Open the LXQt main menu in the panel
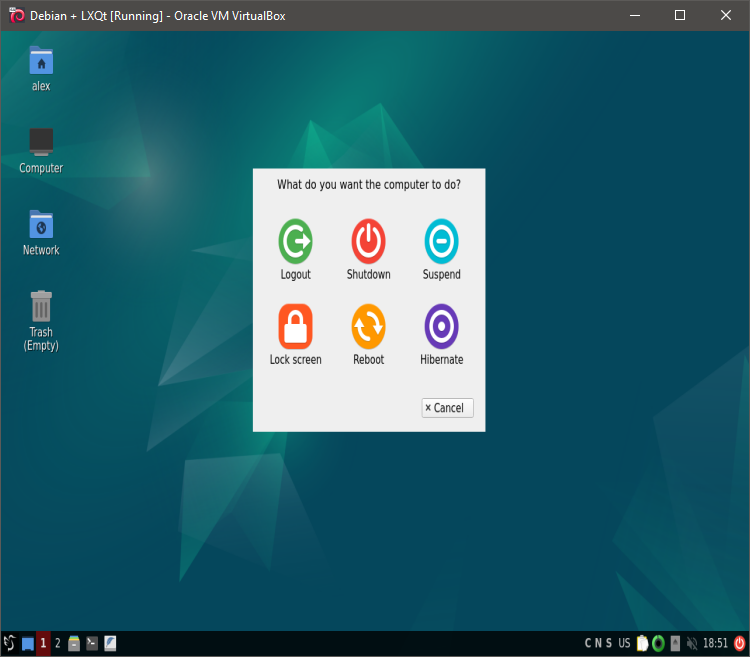The image size is (750, 657). click(x=9, y=643)
